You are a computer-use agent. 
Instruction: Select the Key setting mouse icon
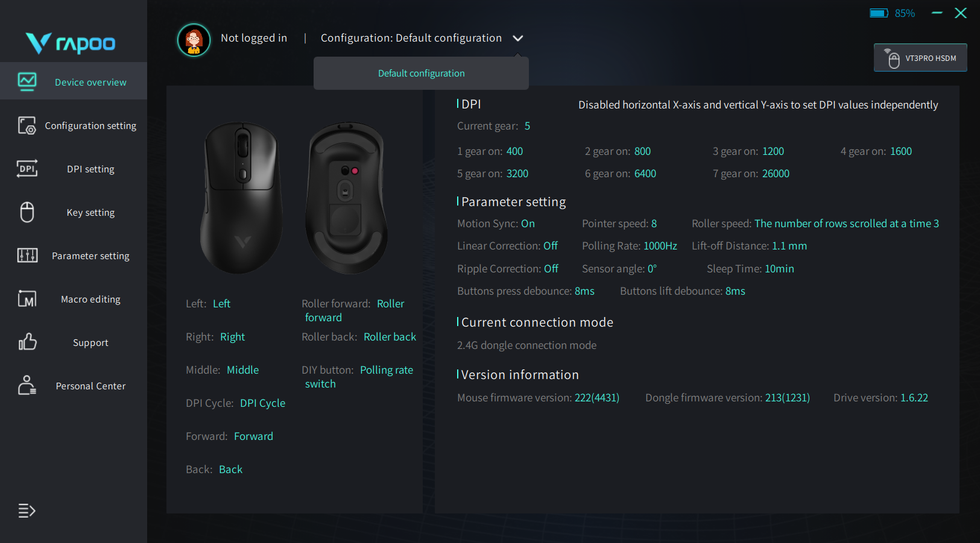tap(27, 212)
